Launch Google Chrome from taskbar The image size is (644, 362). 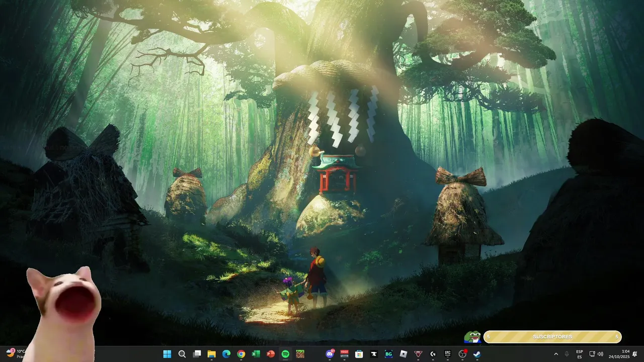(x=241, y=354)
